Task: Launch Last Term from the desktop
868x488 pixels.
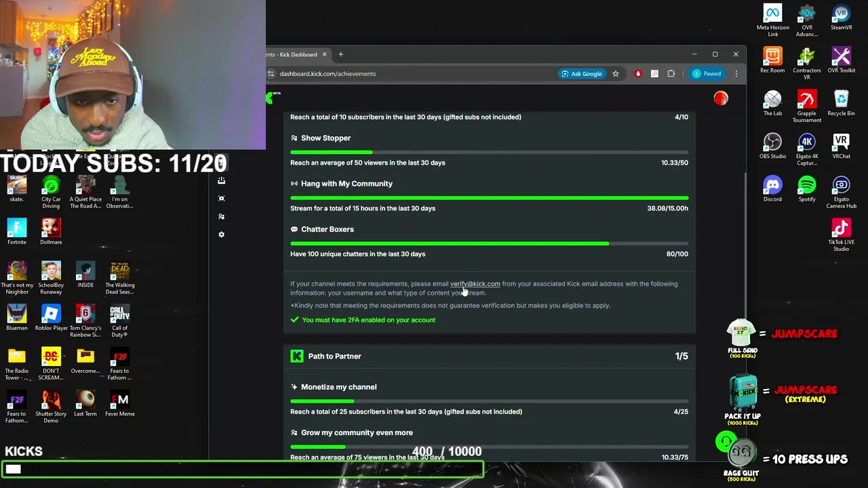Action: click(x=85, y=403)
